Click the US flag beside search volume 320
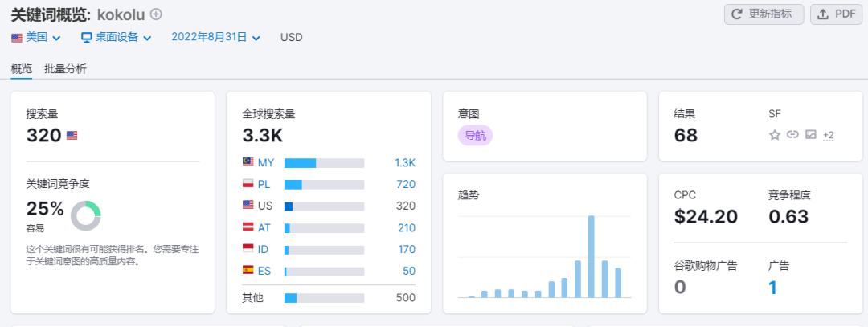This screenshot has height=327, width=868. 72,136
